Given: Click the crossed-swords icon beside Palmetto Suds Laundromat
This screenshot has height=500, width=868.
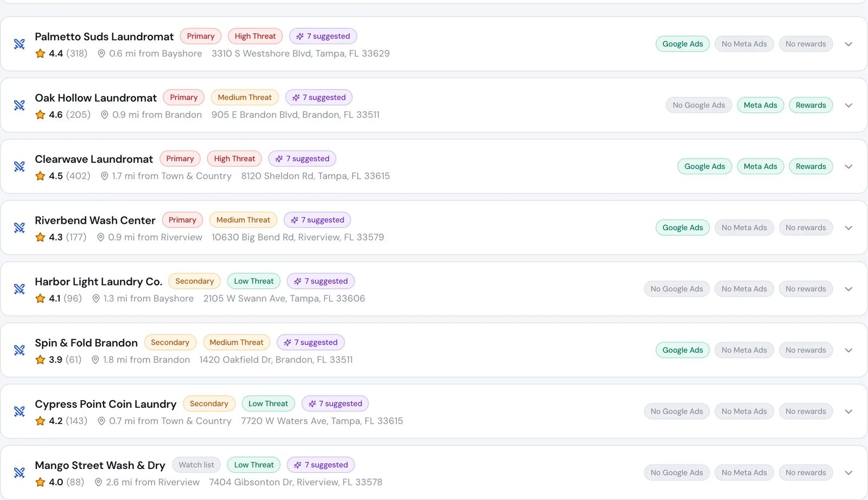Looking at the screenshot, I should (x=20, y=44).
